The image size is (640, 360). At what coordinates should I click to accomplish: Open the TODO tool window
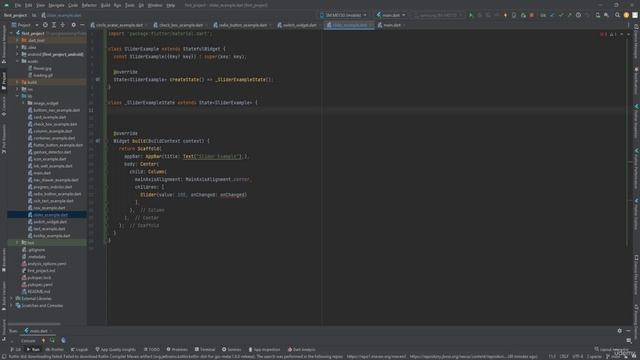pyautogui.click(x=152, y=350)
